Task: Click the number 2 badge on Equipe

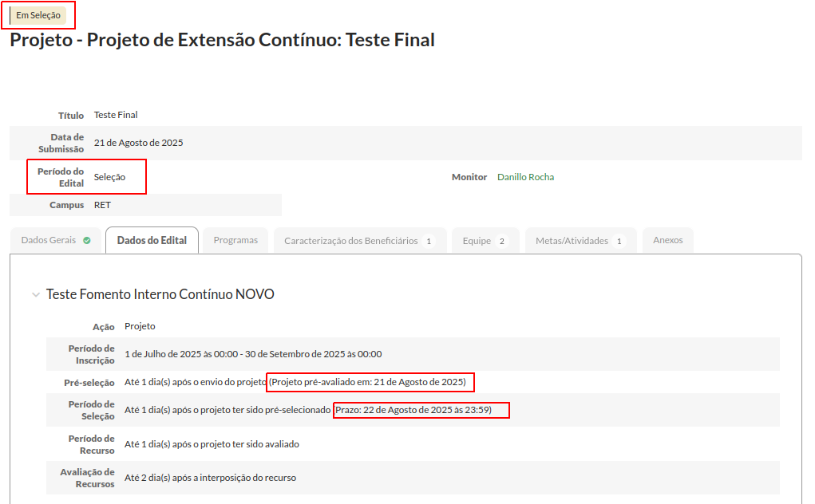Action: [x=502, y=241]
